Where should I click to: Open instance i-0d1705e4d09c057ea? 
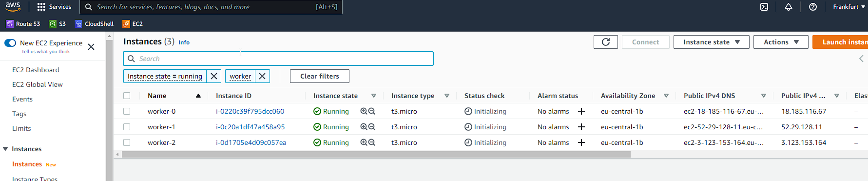[x=251, y=142]
